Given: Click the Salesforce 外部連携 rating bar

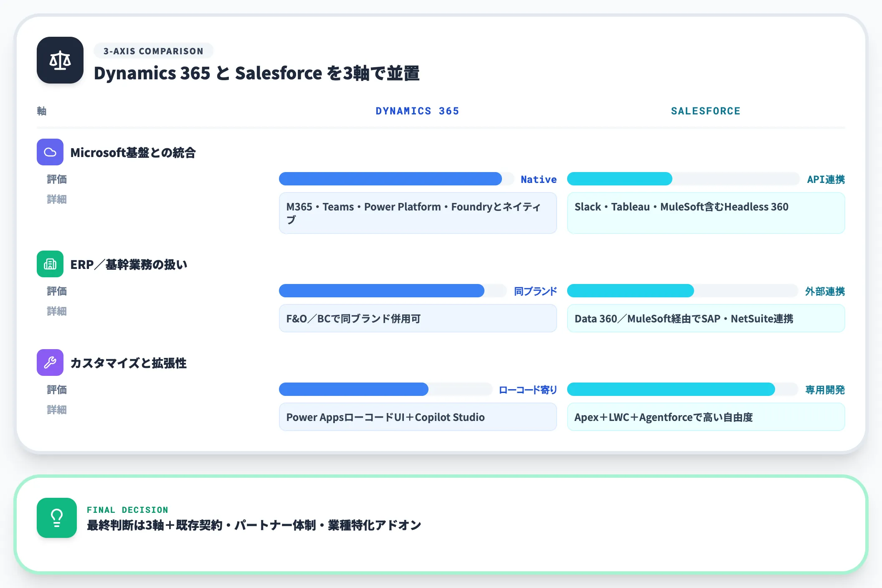Looking at the screenshot, I should click(x=682, y=291).
